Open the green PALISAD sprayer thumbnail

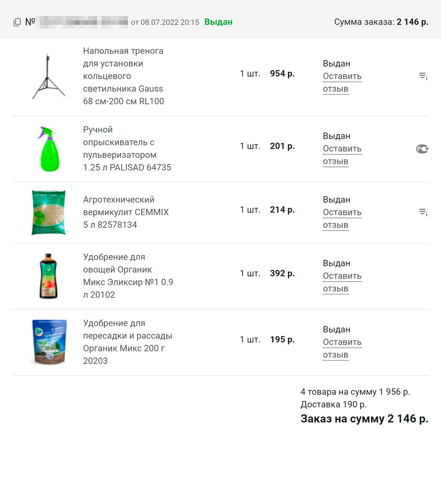[x=49, y=149]
